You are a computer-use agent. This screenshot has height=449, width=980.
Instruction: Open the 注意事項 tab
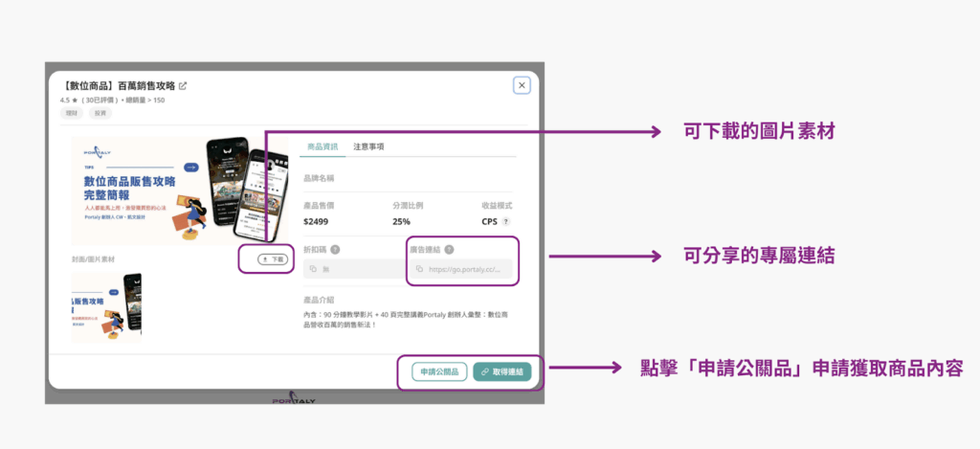click(x=368, y=146)
